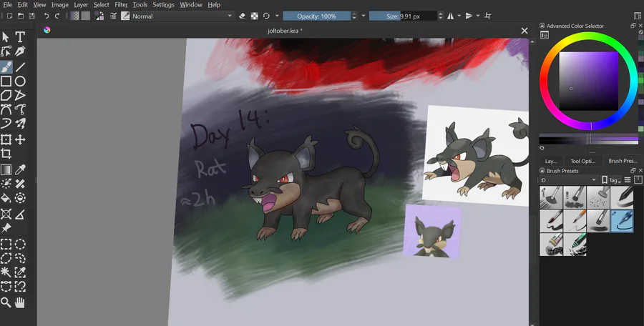Select the Gradient tool
This screenshot has width=644, height=326.
point(6,169)
